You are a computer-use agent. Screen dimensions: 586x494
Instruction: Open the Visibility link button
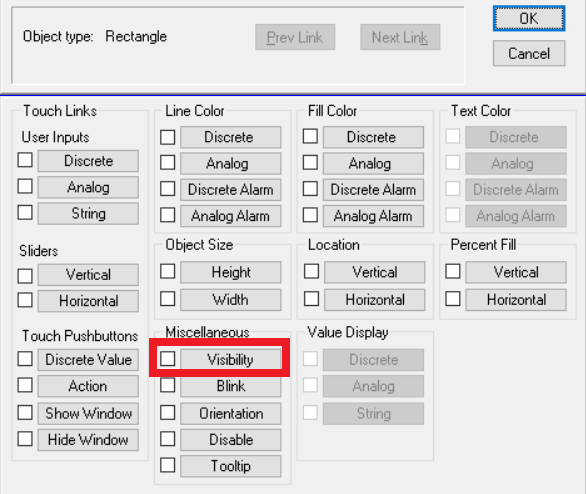[231, 359]
